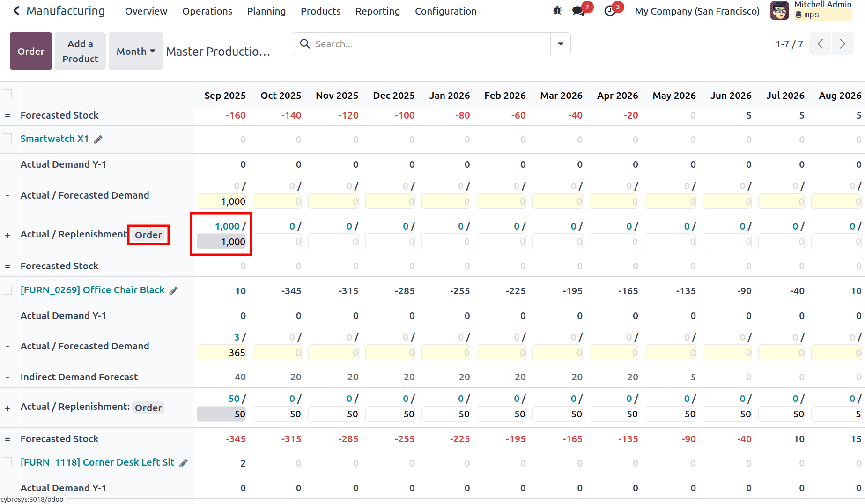Check the select-all checkbox in header column
The image size is (865, 504).
point(7,94)
